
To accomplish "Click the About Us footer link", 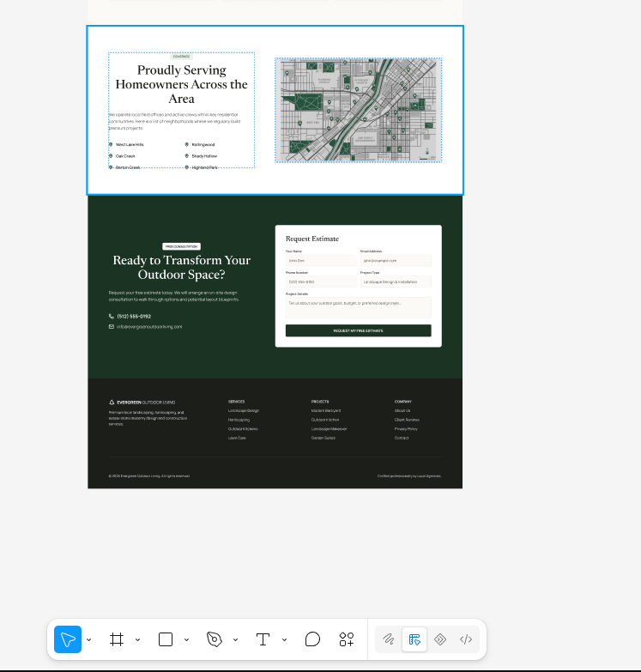I will click(402, 410).
